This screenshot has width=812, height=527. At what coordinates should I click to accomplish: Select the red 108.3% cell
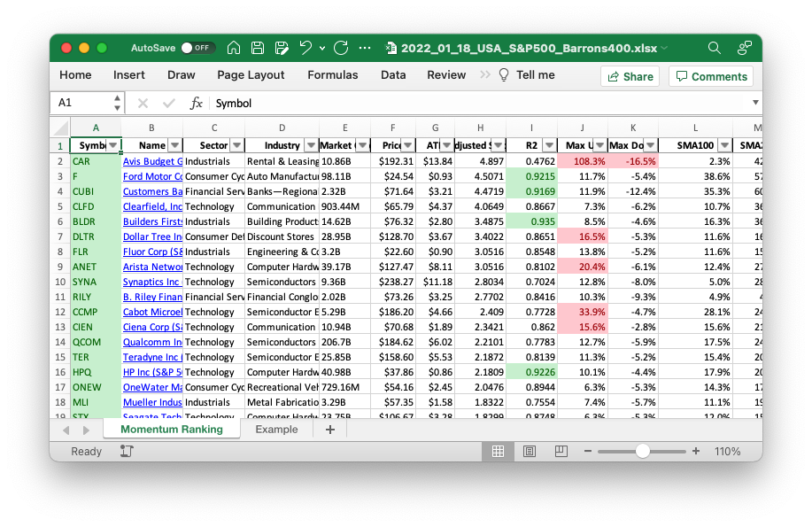[582, 162]
